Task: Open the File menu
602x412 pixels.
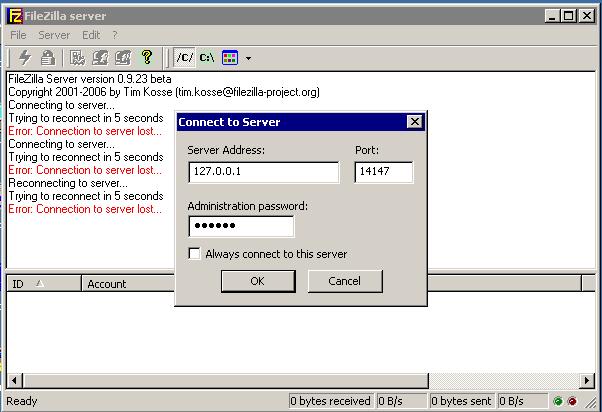Action: click(x=18, y=35)
